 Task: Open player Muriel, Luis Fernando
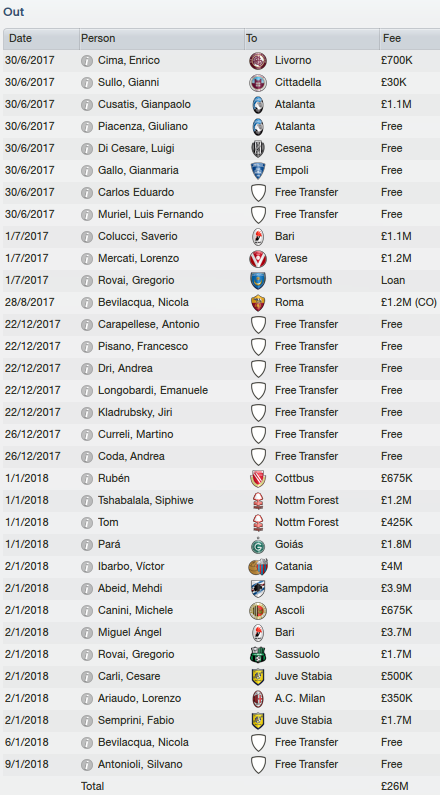tap(151, 214)
